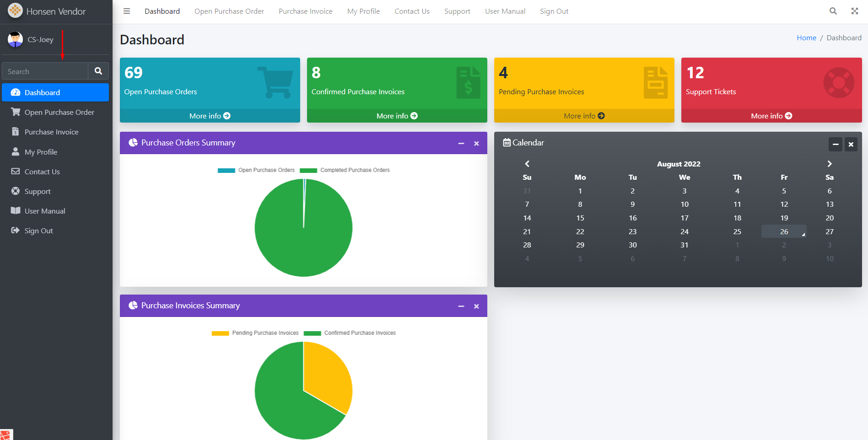
Task: Click life ring icon on Support Tickets card
Action: [838, 83]
